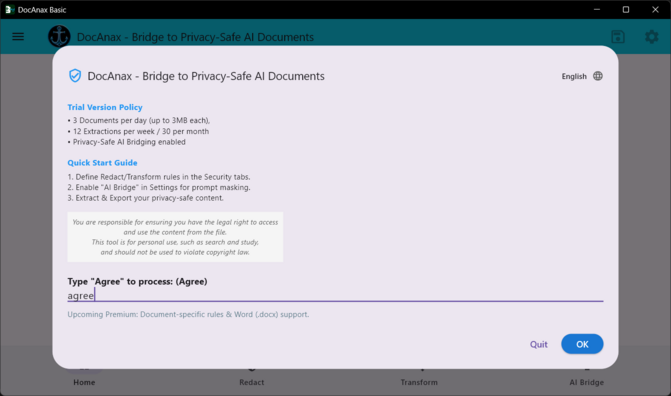
Task: Maximize the DocAnax Basic window
Action: click(626, 9)
